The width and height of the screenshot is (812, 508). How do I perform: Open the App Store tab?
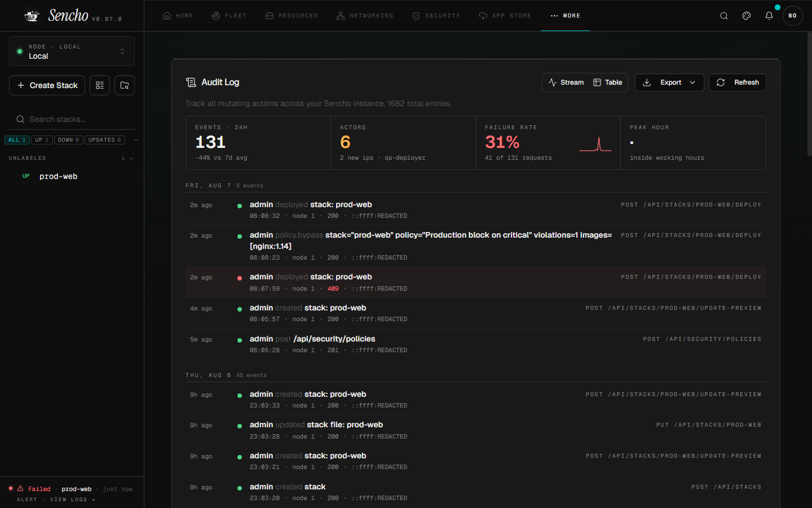505,16
